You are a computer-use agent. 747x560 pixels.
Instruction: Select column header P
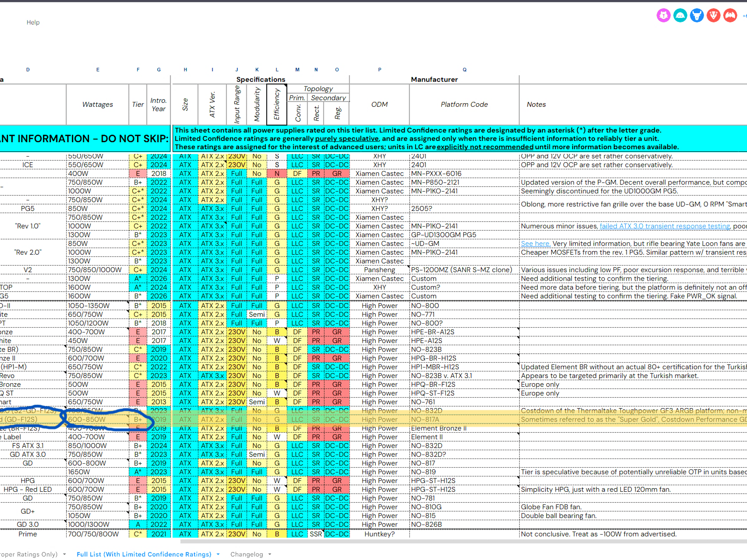tap(379, 70)
